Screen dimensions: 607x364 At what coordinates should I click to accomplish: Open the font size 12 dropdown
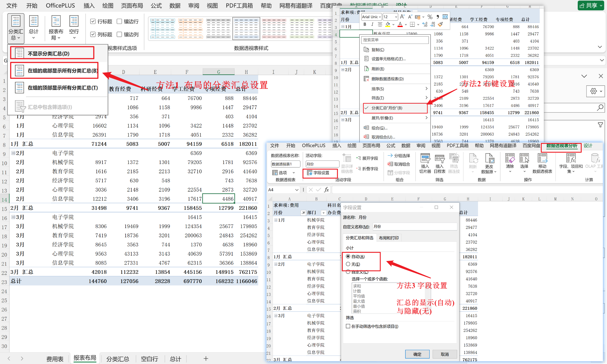(396, 17)
